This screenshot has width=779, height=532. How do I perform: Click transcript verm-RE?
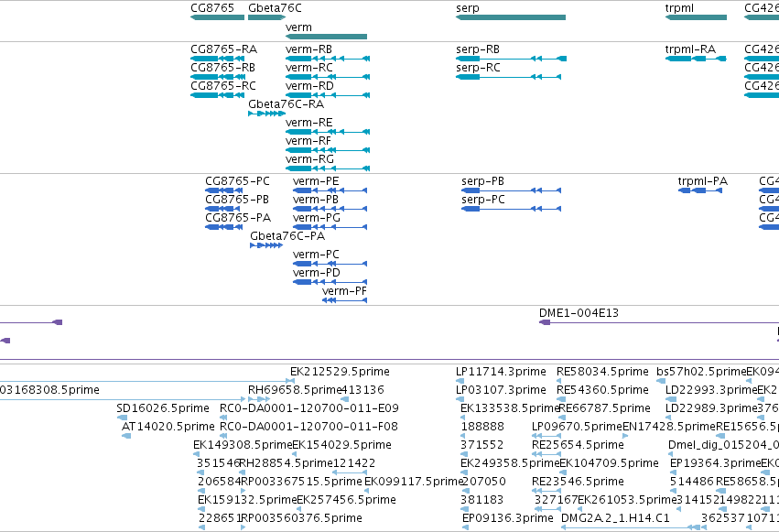coord(328,132)
